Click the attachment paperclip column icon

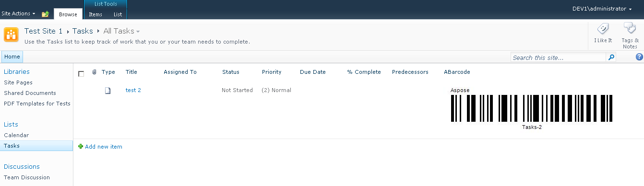click(x=94, y=72)
